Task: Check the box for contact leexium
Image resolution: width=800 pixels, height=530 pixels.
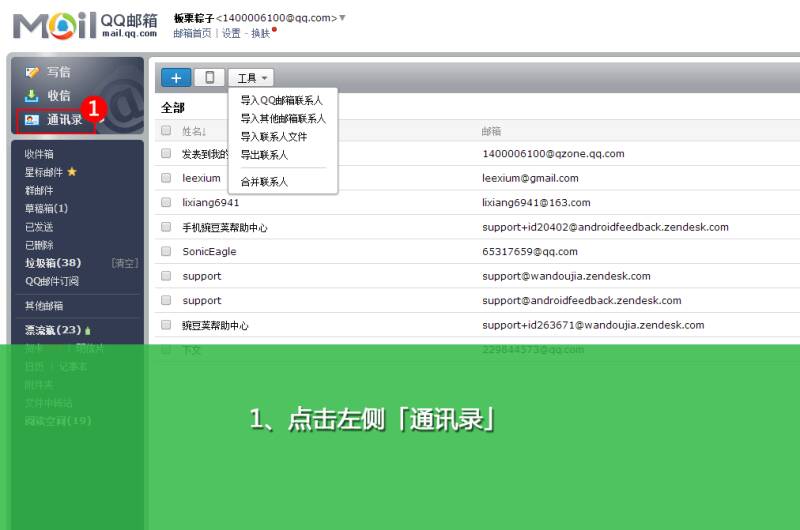Action: point(166,178)
